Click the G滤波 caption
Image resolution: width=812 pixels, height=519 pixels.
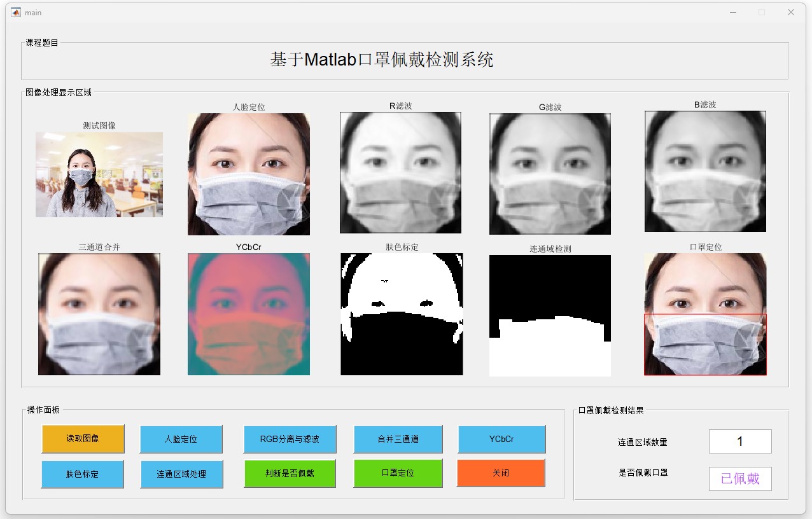coord(550,107)
